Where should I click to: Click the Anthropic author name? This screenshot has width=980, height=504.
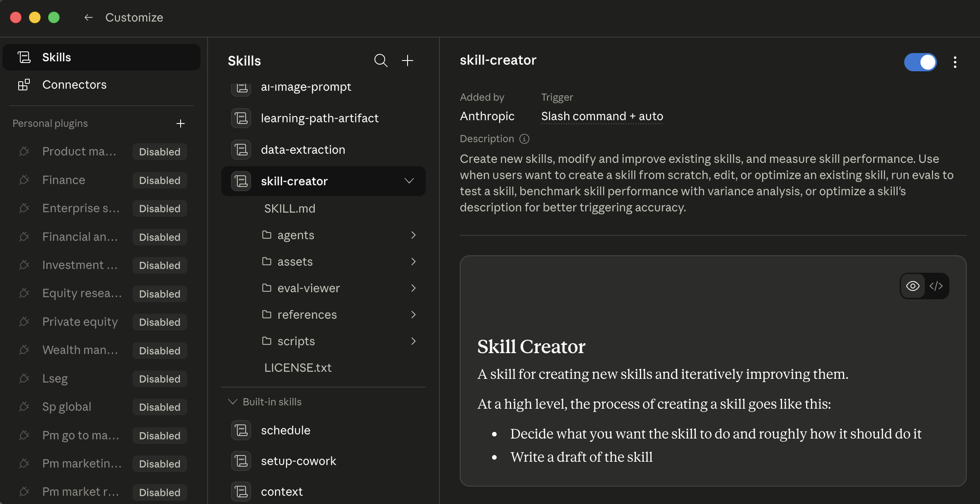tap(487, 116)
